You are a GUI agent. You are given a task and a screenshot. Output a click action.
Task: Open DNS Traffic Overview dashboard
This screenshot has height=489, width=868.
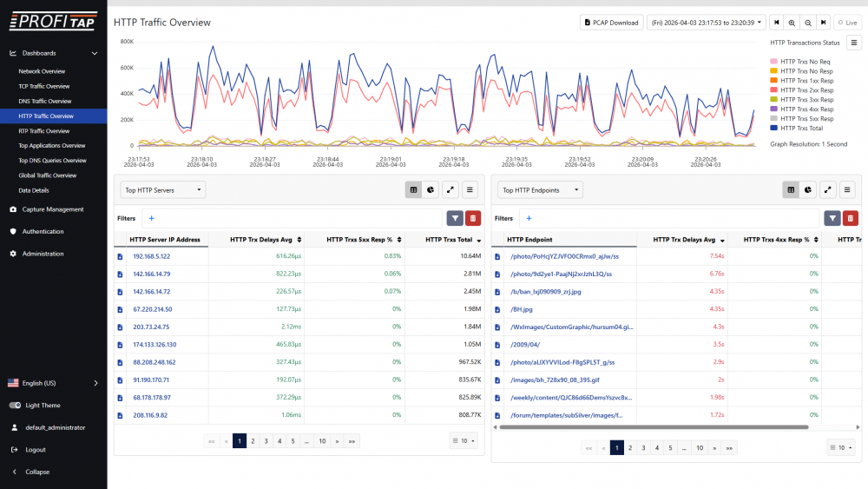(x=44, y=101)
